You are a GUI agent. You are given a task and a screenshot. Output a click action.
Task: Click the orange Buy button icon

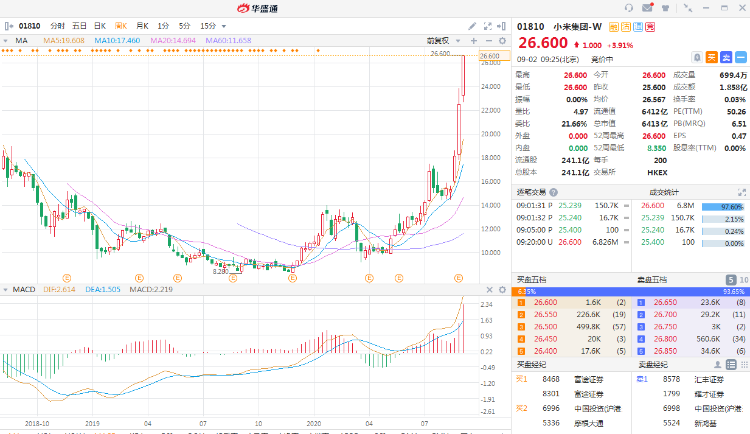click(711, 56)
